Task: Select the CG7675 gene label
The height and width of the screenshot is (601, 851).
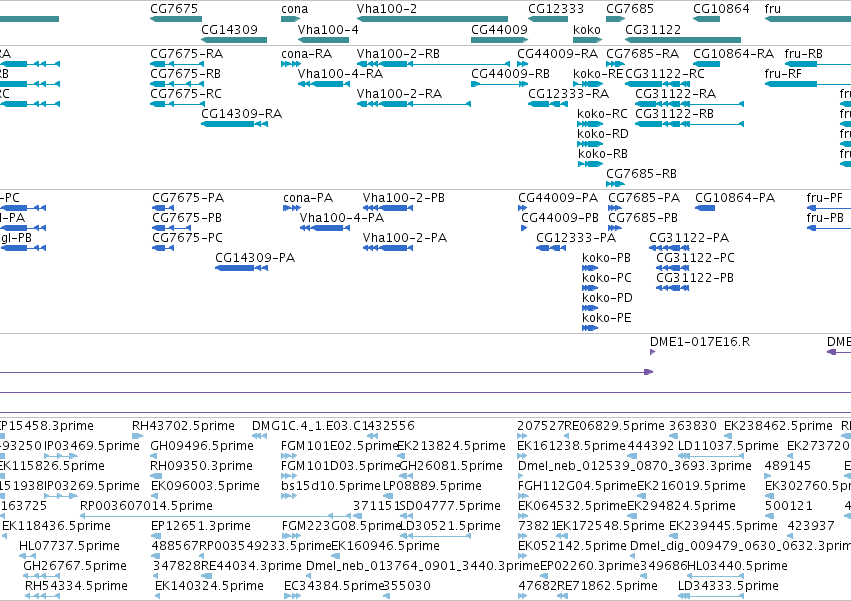Action: tap(174, 9)
